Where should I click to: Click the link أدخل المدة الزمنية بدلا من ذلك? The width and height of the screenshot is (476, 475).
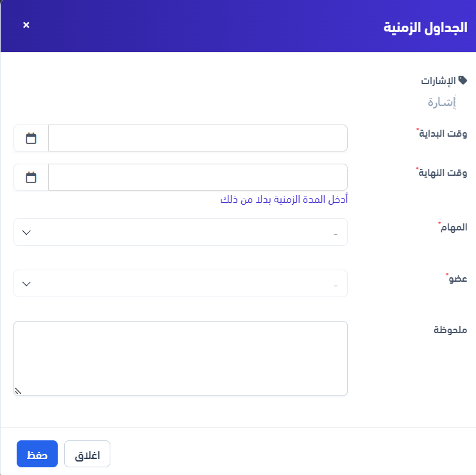tap(284, 200)
